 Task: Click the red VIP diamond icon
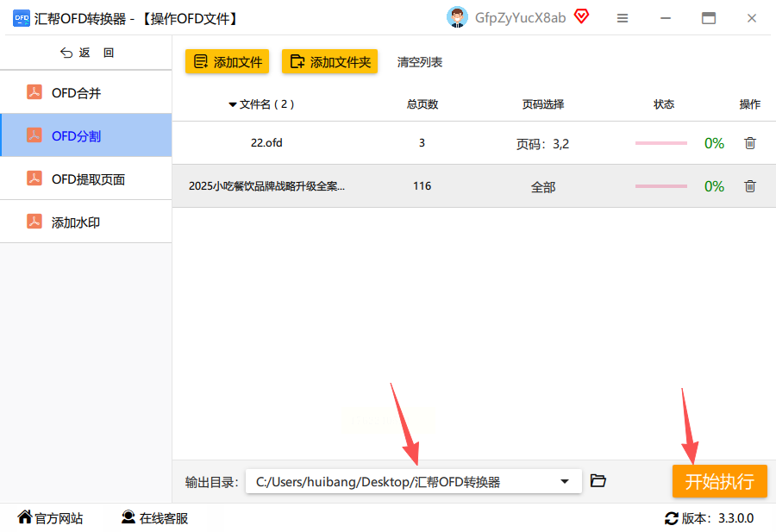pos(581,17)
